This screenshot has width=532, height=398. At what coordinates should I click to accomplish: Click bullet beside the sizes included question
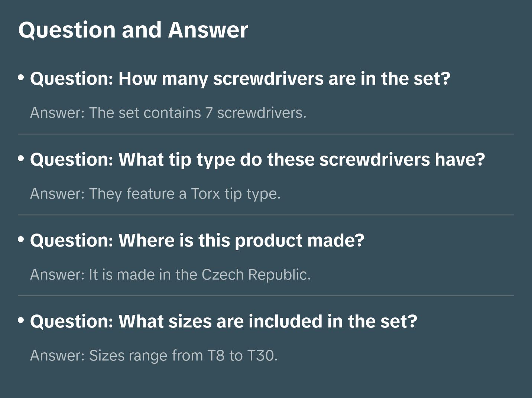pos(21,320)
